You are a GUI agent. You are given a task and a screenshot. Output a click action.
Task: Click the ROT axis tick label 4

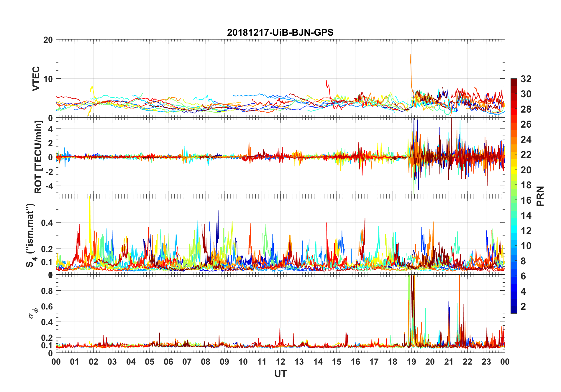51,129
